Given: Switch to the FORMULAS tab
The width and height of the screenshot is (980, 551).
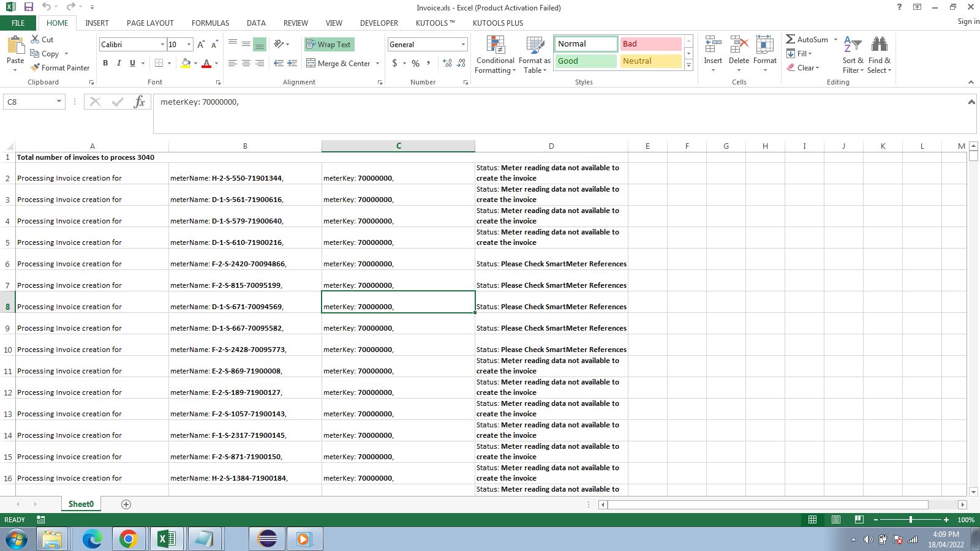Looking at the screenshot, I should coord(210,23).
